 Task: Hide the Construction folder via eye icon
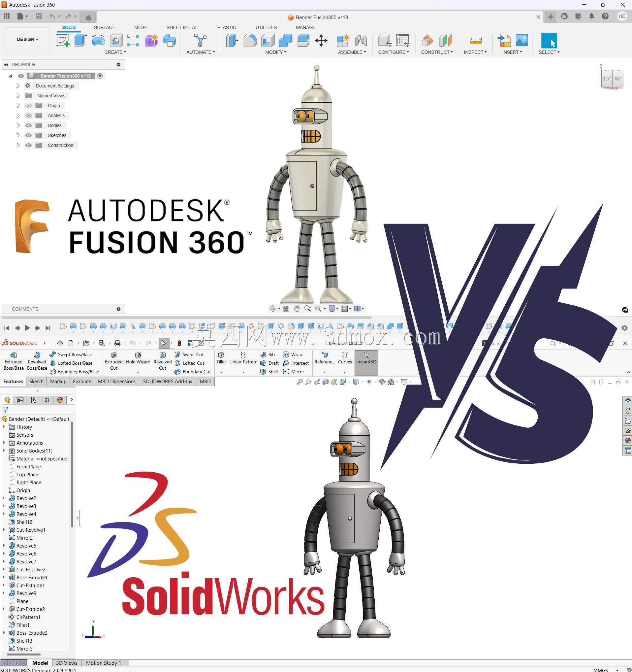(29, 145)
